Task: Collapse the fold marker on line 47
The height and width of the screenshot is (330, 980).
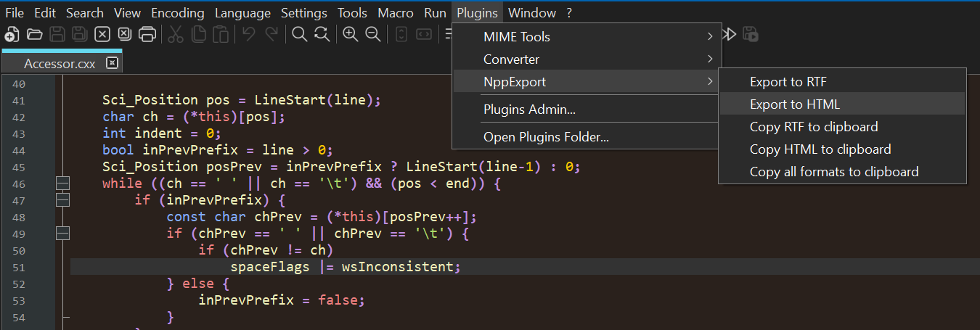Action: click(62, 200)
